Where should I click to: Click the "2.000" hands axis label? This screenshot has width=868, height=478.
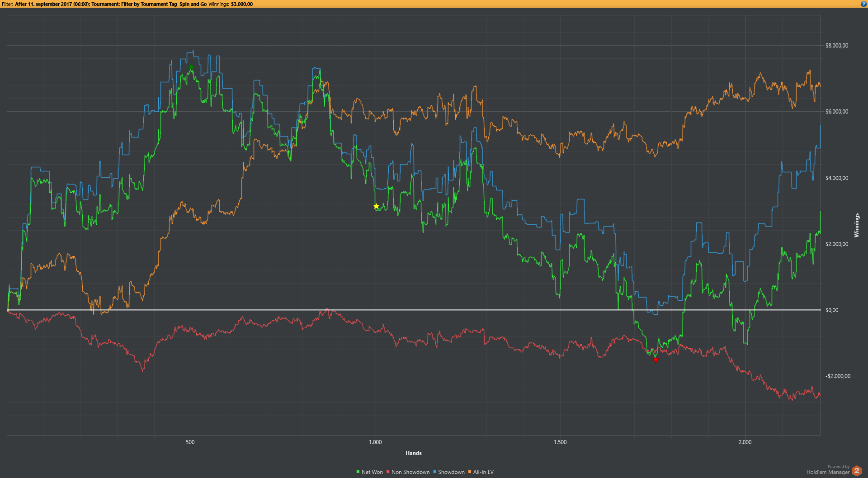pyautogui.click(x=745, y=442)
